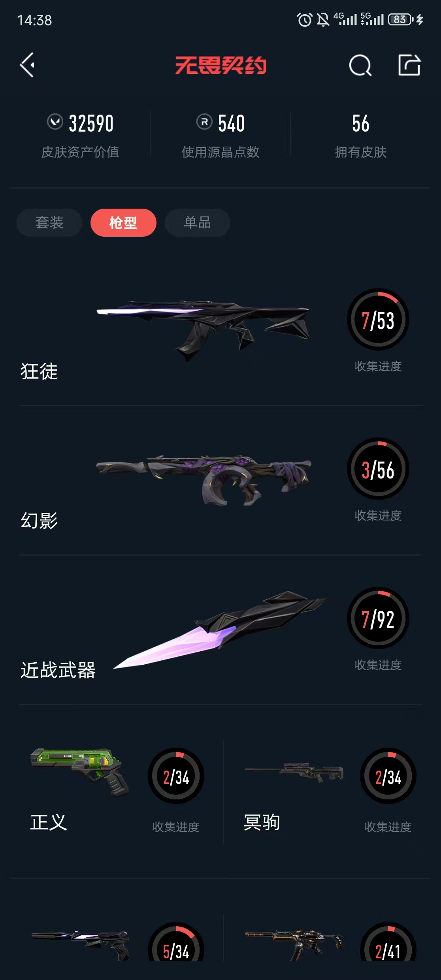Tap the 皮肤资产价值 label
Image resolution: width=441 pixels, height=980 pixels.
pos(80,152)
